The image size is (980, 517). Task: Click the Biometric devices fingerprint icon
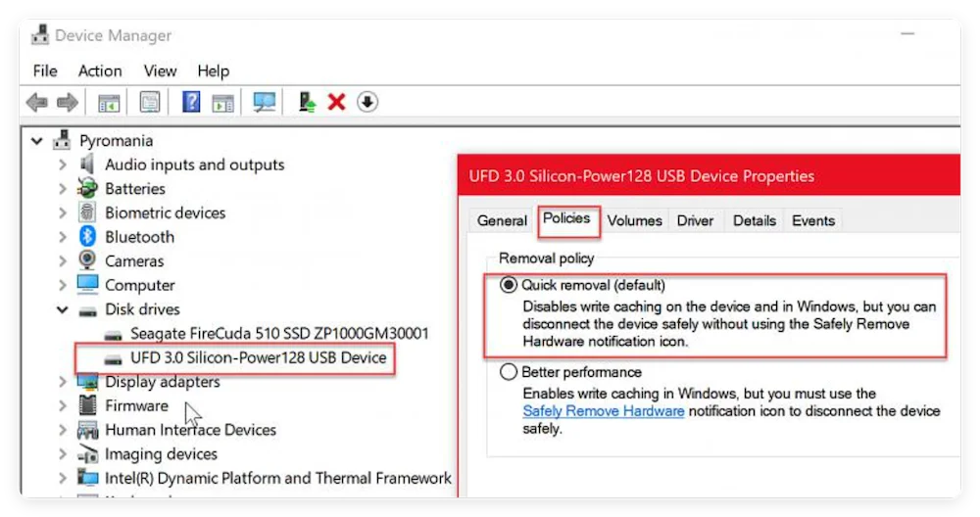tap(87, 212)
